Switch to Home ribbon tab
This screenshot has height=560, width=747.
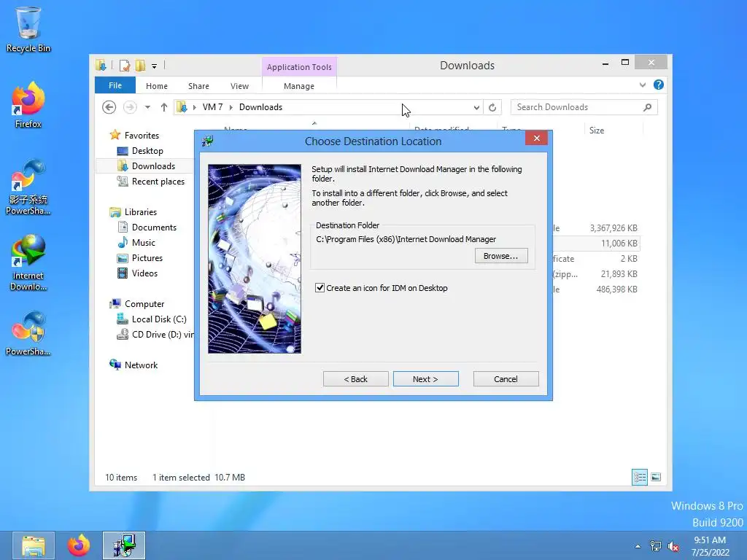[157, 86]
